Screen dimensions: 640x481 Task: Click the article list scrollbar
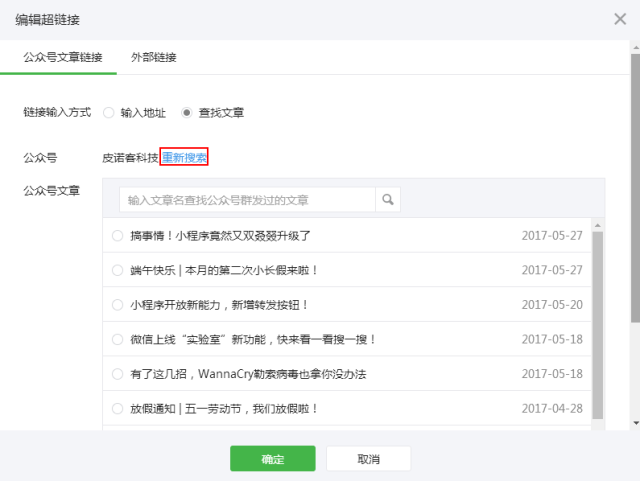click(598, 320)
